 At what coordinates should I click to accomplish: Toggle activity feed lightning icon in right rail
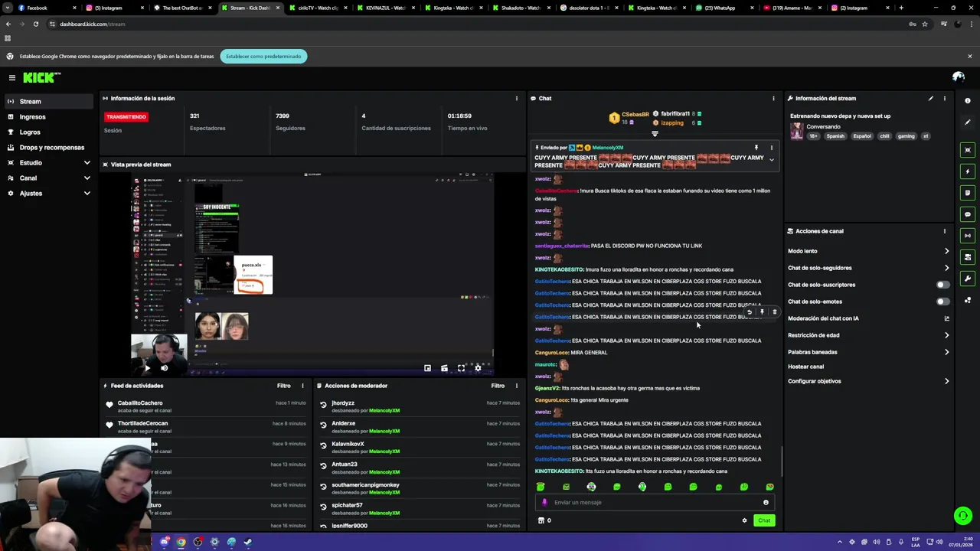[x=968, y=171]
